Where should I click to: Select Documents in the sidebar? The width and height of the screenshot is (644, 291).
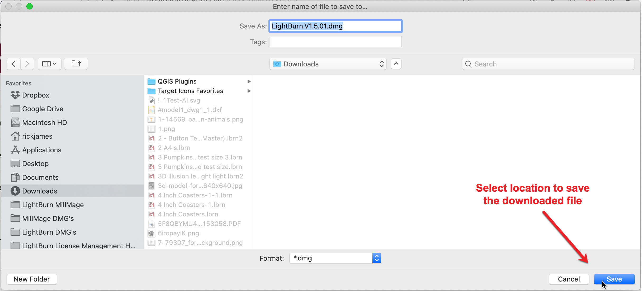[73, 177]
